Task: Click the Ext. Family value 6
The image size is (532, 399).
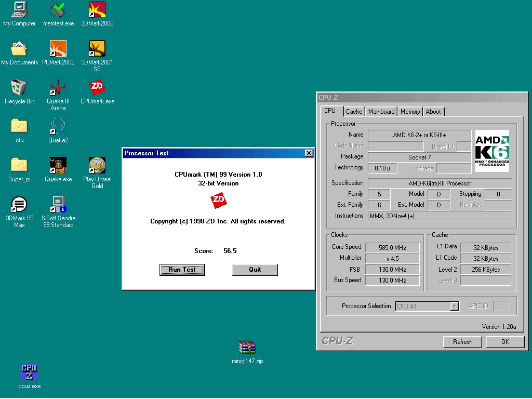Action: [x=379, y=205]
